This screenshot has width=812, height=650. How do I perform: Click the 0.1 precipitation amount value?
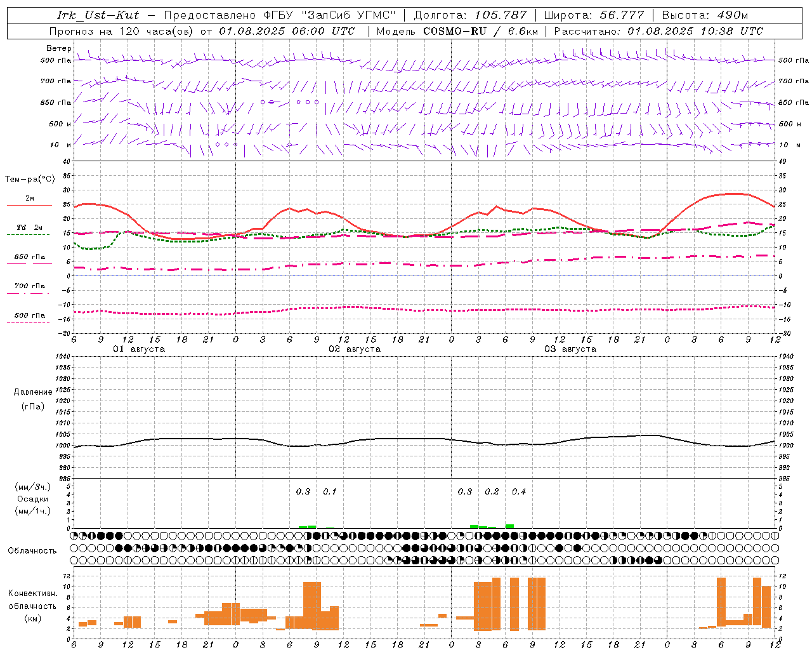[330, 491]
